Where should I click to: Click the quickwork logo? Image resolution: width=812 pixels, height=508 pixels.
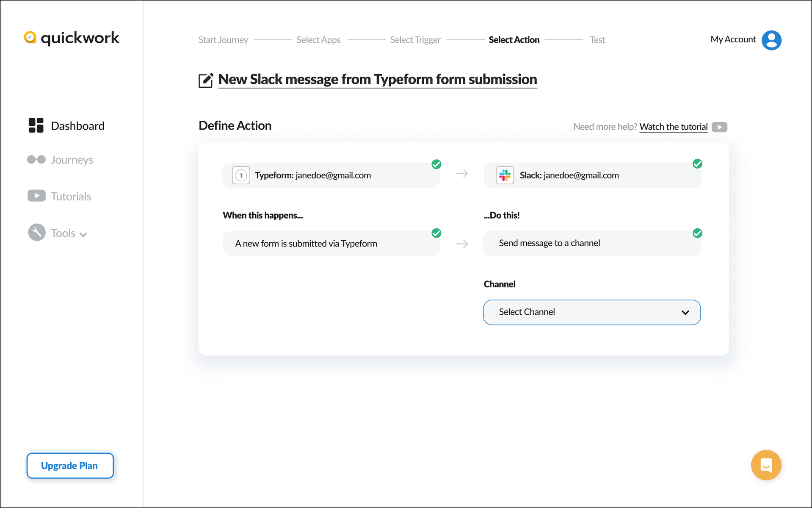72,38
